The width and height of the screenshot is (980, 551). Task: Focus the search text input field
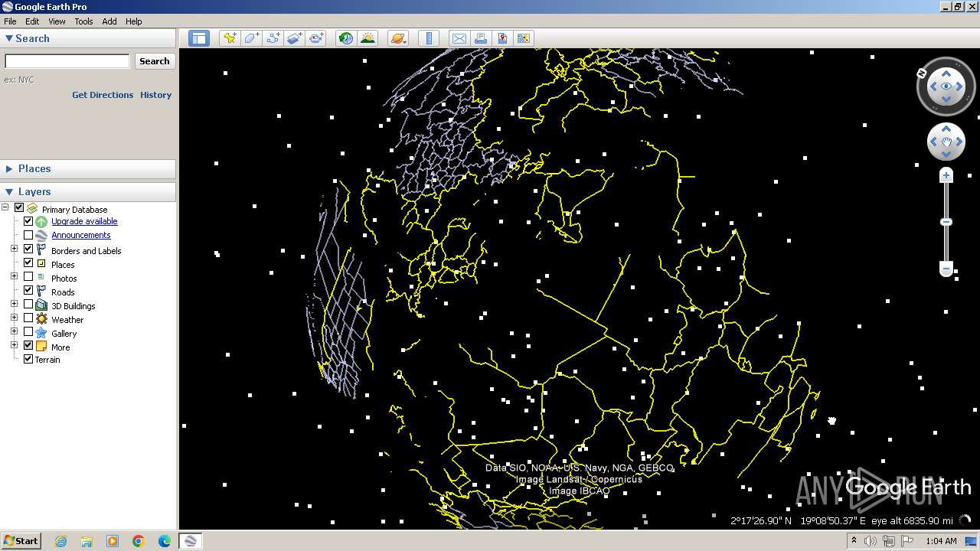[x=67, y=61]
